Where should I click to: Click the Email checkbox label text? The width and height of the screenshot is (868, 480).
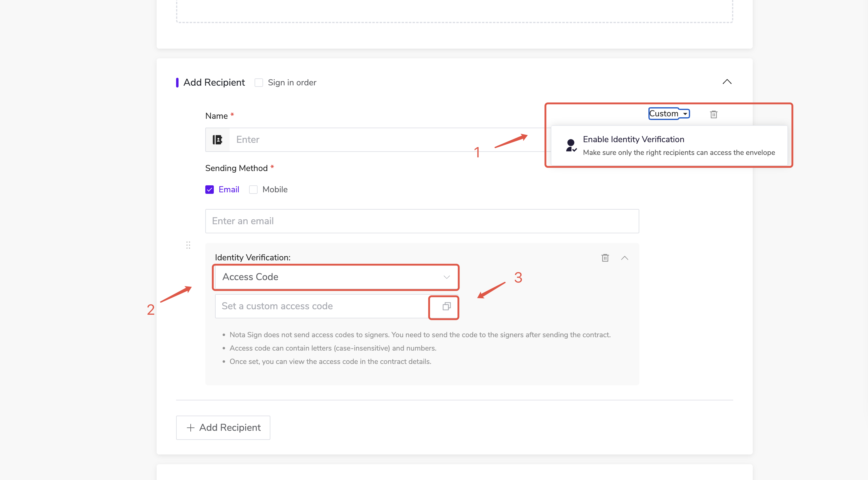point(229,190)
